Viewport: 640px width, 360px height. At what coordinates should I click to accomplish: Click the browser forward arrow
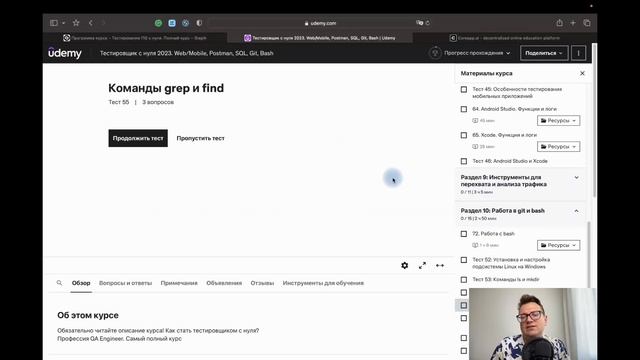104,23
